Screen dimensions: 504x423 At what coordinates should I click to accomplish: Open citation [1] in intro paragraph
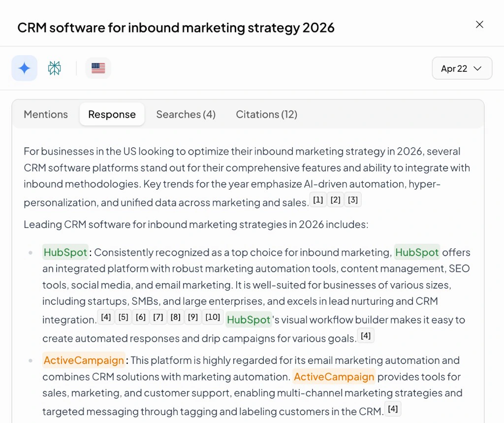coord(318,200)
